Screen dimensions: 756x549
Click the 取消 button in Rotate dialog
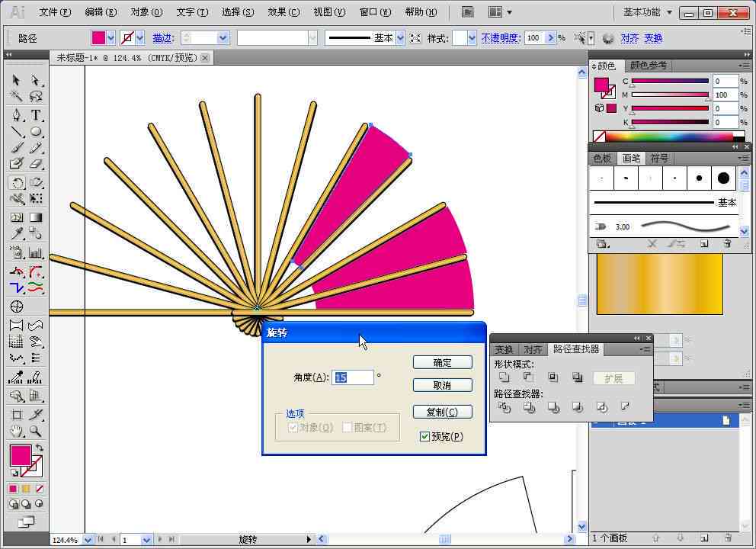click(x=442, y=385)
